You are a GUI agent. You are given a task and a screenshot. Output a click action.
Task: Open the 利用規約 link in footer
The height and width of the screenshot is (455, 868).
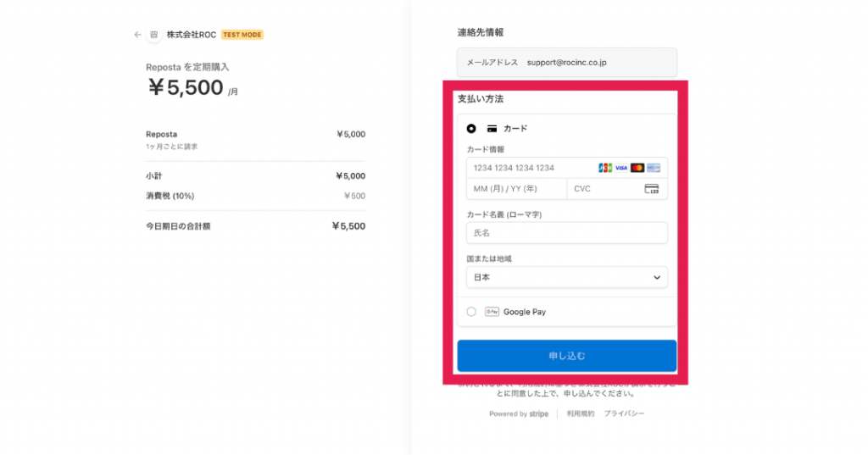tap(581, 413)
